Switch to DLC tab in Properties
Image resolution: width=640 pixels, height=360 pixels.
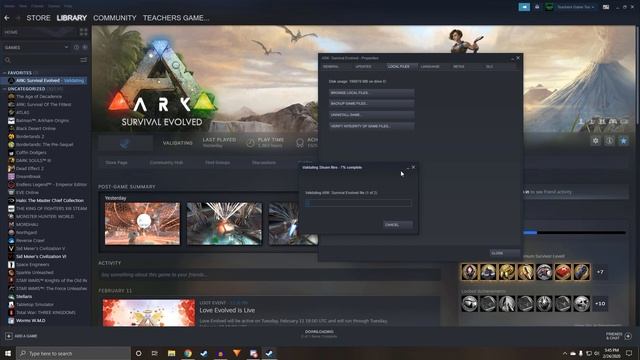point(489,67)
